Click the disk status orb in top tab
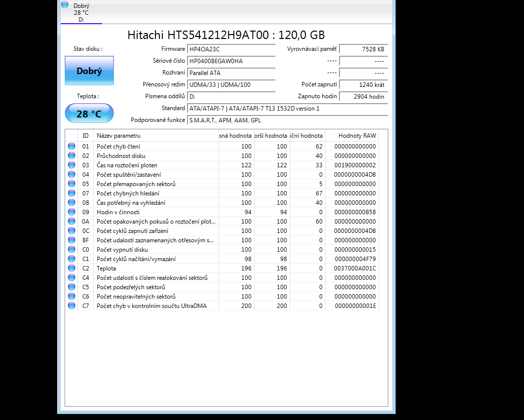Image resolution: width=524 pixels, height=420 pixels. (65, 4)
